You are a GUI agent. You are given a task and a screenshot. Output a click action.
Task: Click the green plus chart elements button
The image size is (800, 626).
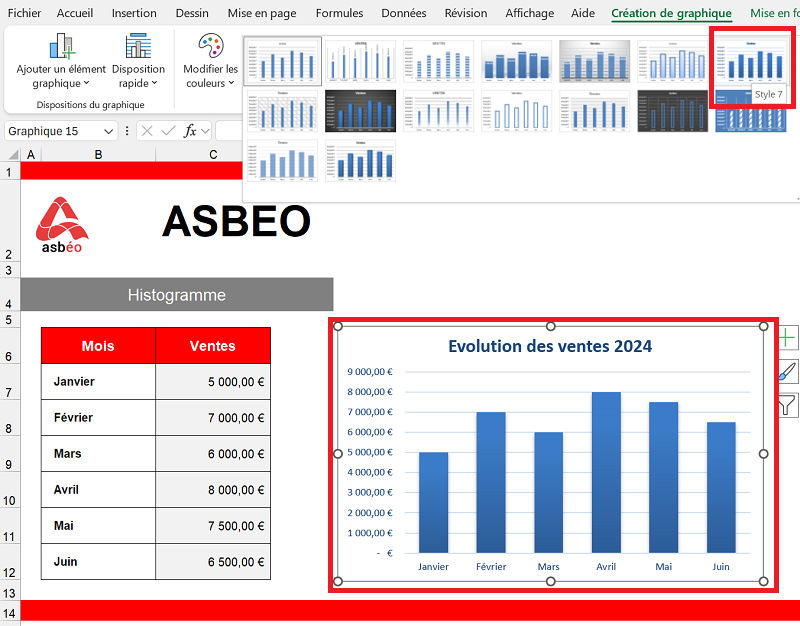787,338
